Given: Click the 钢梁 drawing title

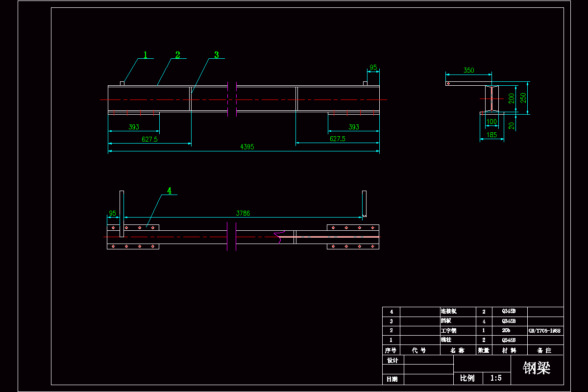Looking at the screenshot, I should click(537, 368).
